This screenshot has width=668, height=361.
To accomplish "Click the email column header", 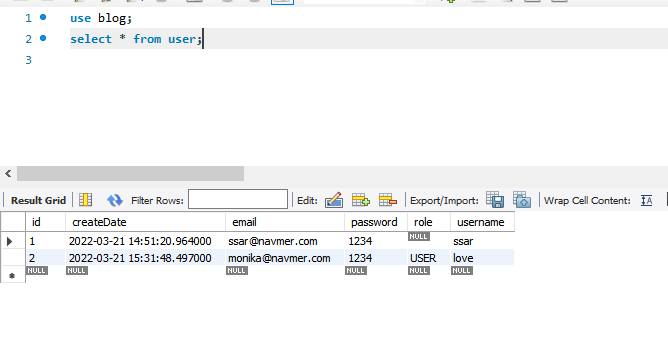I will (285, 222).
